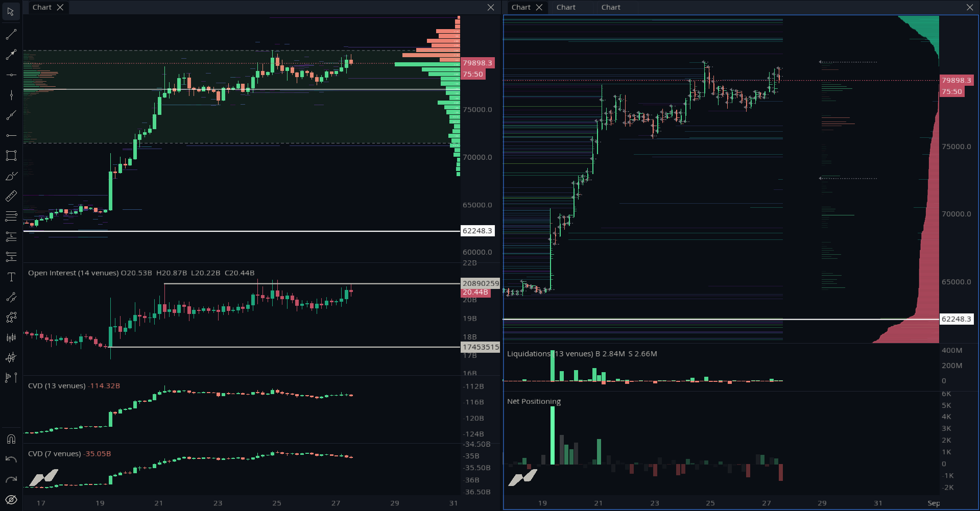Select the brush drawing tool
This screenshot has width=980, height=511.
(x=11, y=176)
